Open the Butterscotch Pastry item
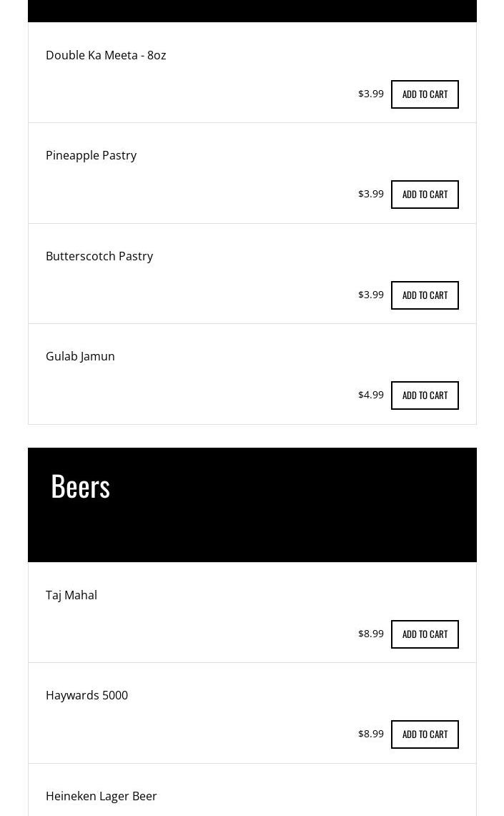This screenshot has height=816, width=504. [99, 256]
